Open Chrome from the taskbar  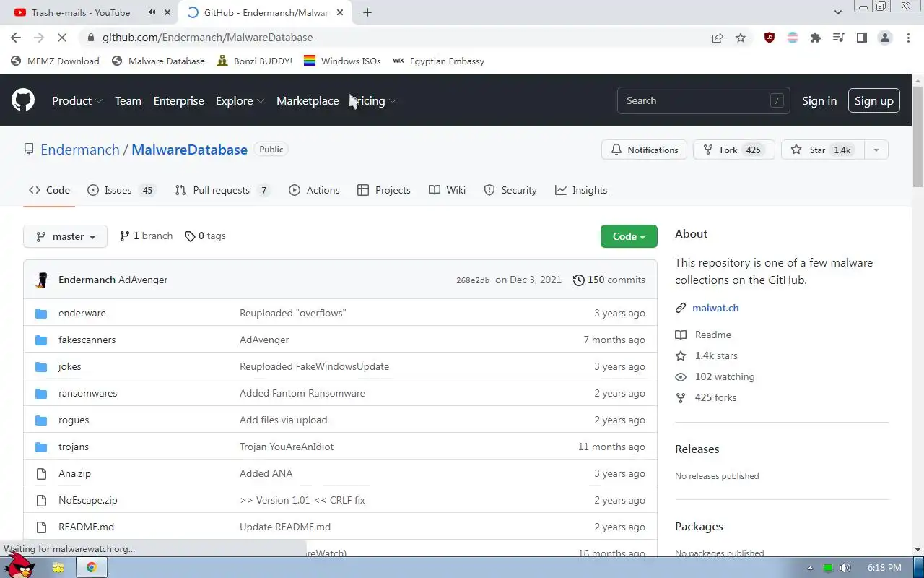[92, 567]
